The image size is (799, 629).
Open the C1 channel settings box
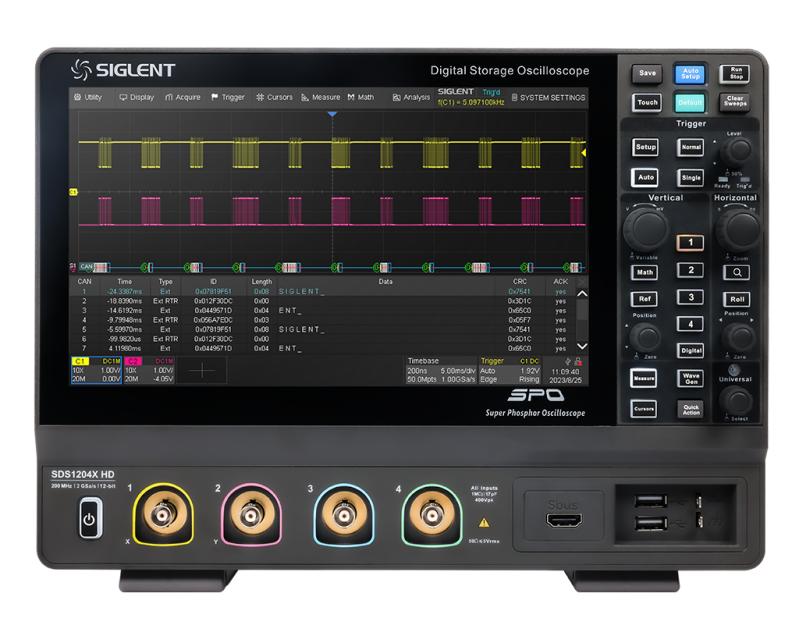click(x=96, y=370)
